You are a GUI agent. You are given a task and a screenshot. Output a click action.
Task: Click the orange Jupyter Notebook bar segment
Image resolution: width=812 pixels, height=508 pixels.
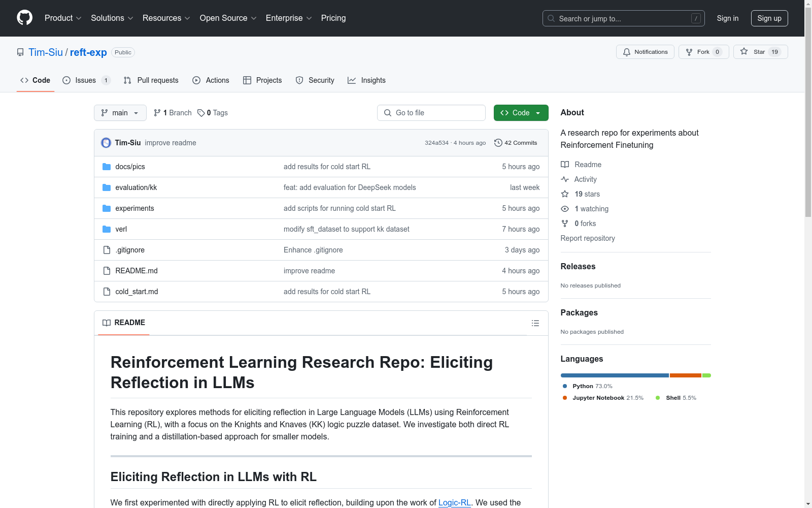click(685, 375)
